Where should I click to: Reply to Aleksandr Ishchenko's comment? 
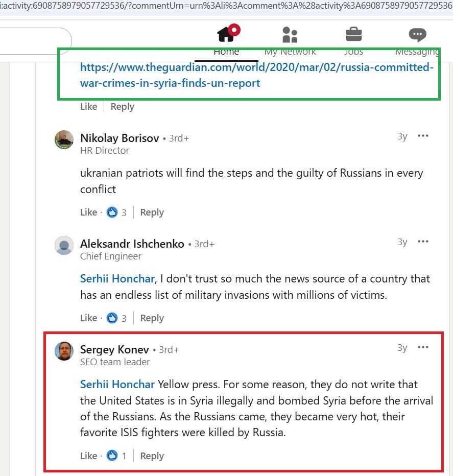coord(152,318)
